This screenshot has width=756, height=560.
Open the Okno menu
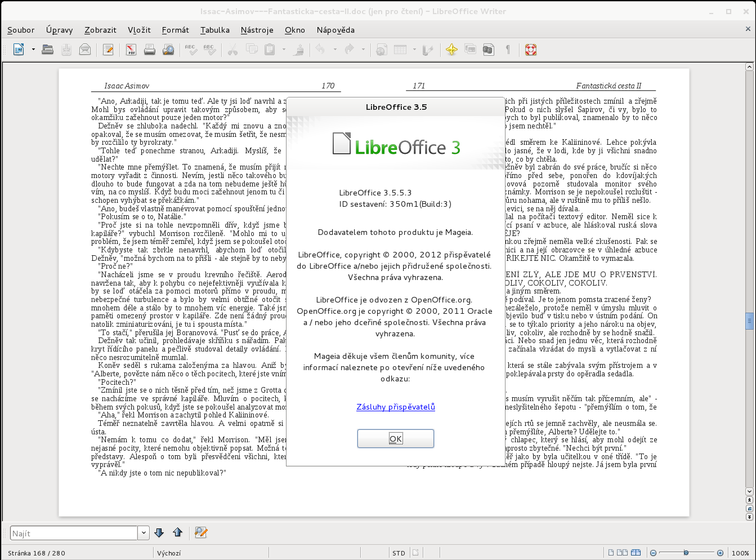295,30
